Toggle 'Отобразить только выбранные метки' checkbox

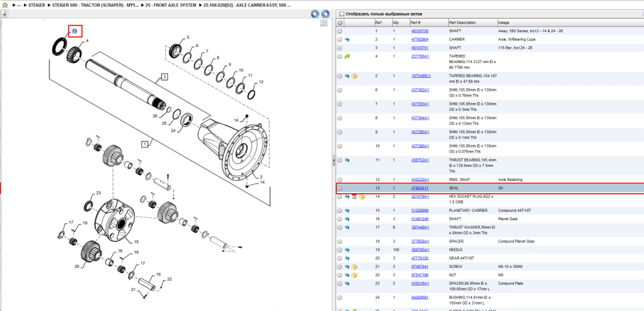[x=341, y=14]
